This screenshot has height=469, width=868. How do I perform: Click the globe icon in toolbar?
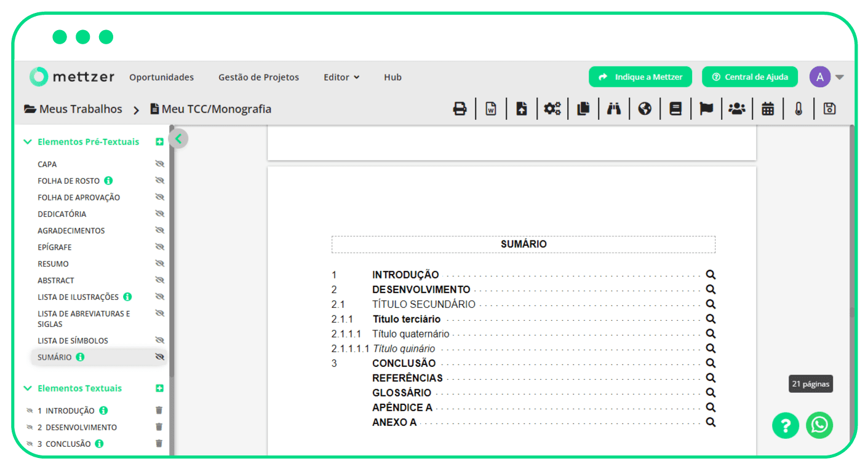(x=645, y=109)
